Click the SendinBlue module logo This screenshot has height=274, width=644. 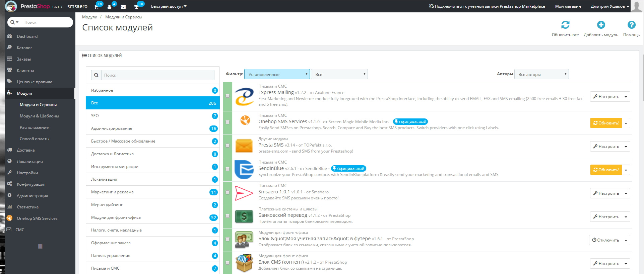(x=244, y=170)
